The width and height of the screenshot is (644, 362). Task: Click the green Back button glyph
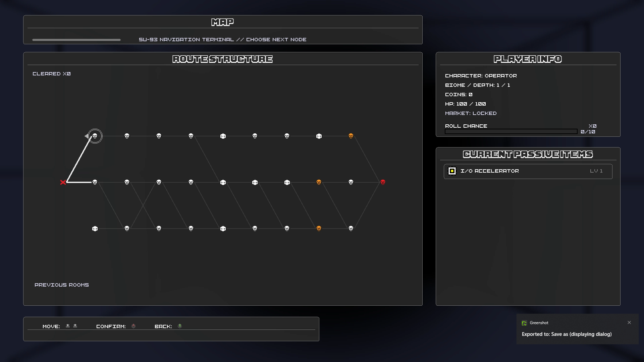180,326
